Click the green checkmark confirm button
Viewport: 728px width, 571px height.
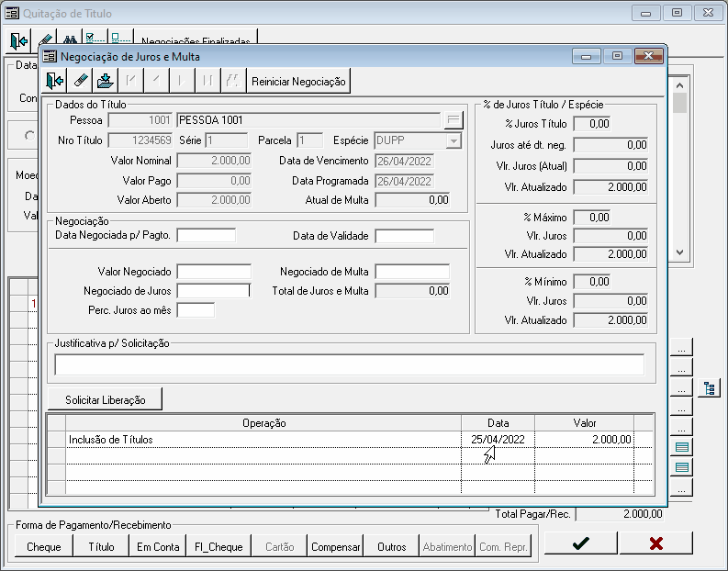[580, 543]
